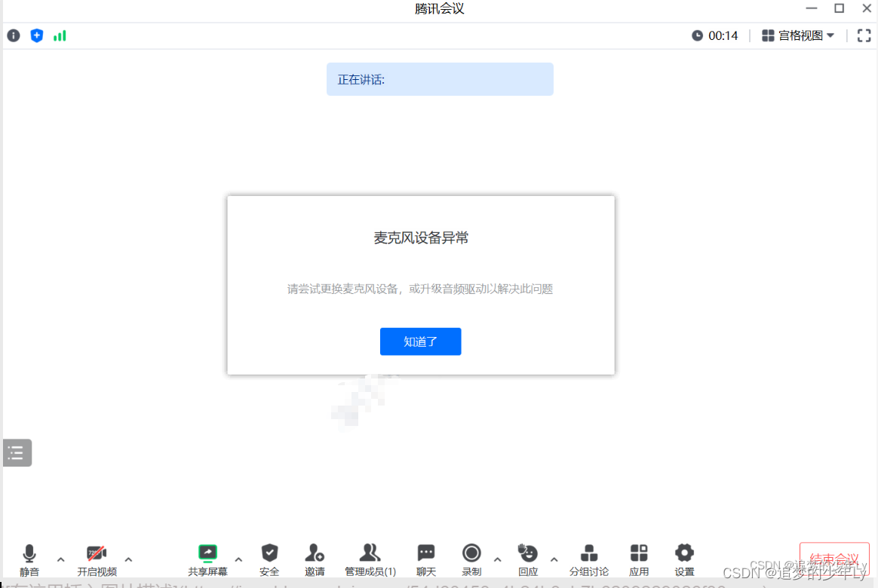Viewport: 878px width, 588px height.
Task: Click the meeting timer clock icon
Action: pos(697,35)
